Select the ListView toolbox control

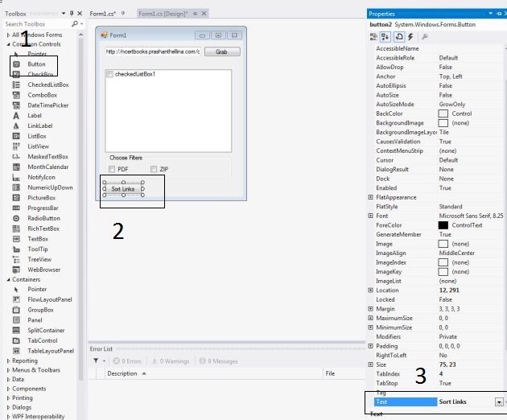tap(38, 146)
